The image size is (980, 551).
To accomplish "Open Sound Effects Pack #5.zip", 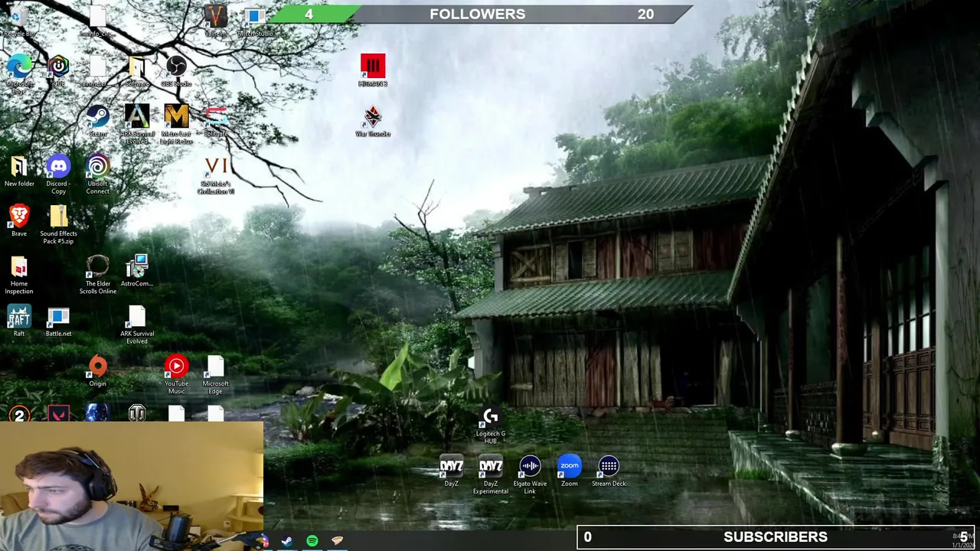I will pos(58,225).
